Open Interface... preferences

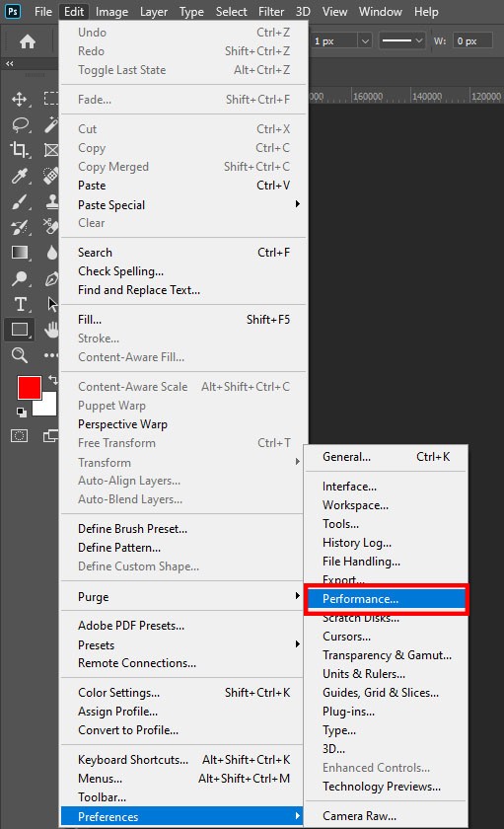click(x=387, y=487)
